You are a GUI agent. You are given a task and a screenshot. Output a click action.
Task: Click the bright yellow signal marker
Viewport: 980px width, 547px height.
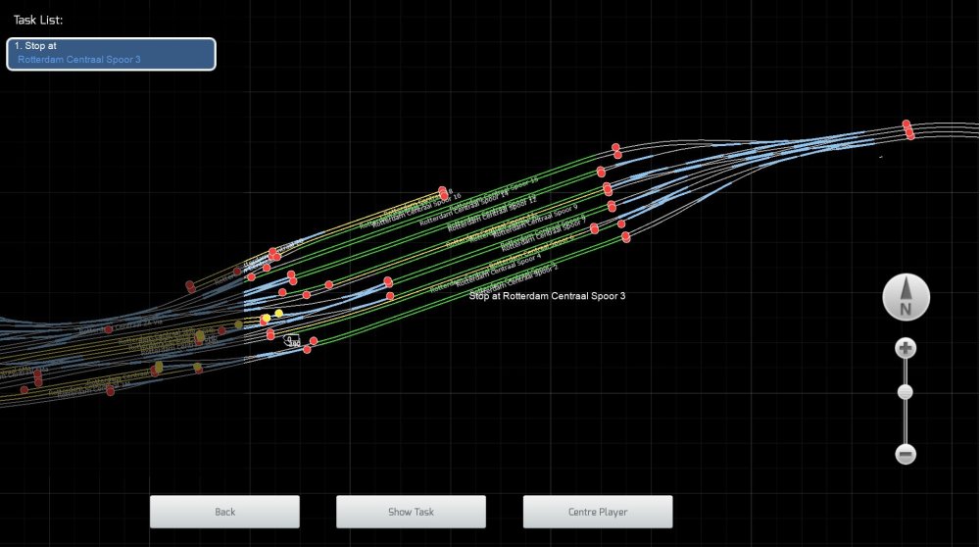278,314
